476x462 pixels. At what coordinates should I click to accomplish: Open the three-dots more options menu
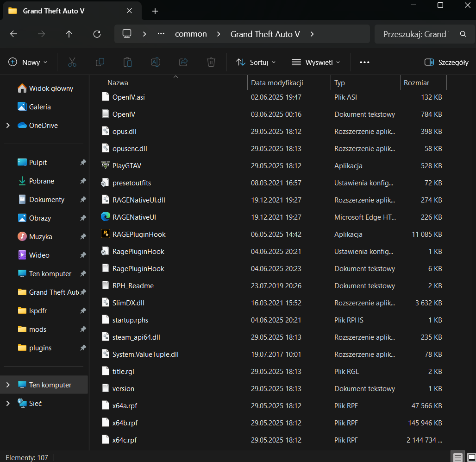pos(364,62)
